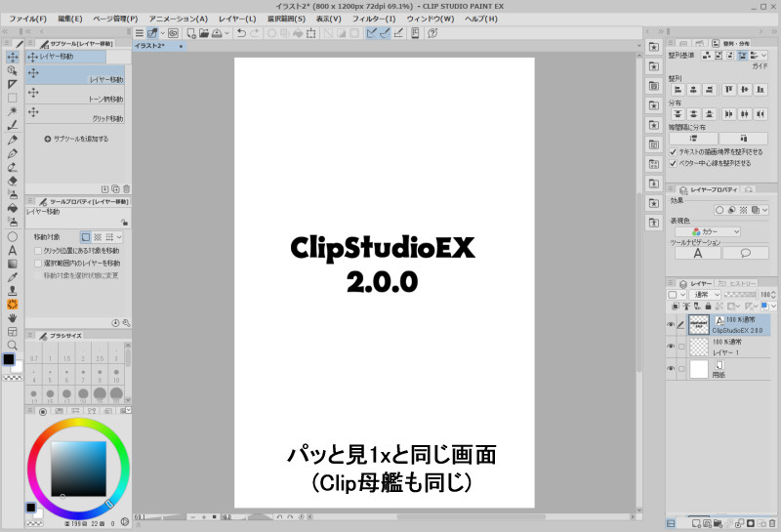This screenshot has height=532, width=781.
Task: Select the Layer Move tool in the tool palette
Action: click(x=13, y=57)
